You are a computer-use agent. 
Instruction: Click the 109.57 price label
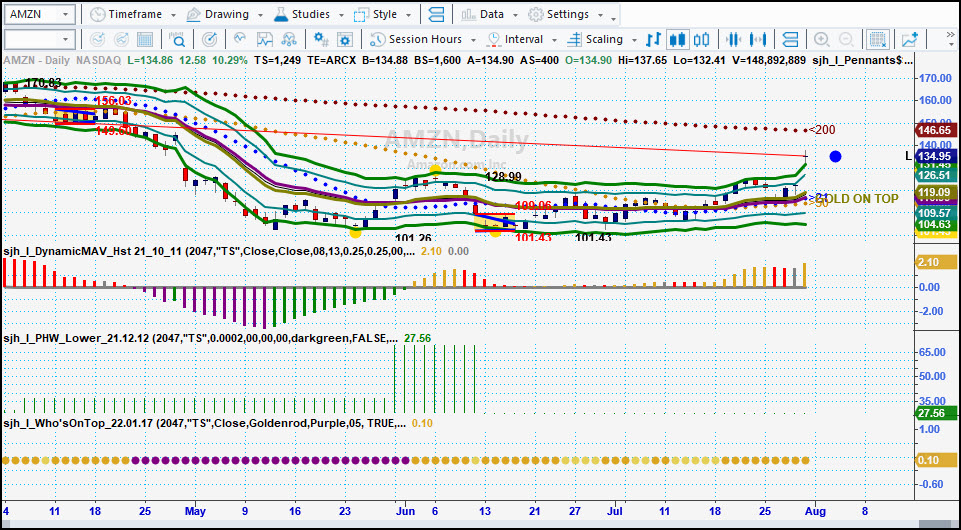pyautogui.click(x=935, y=213)
